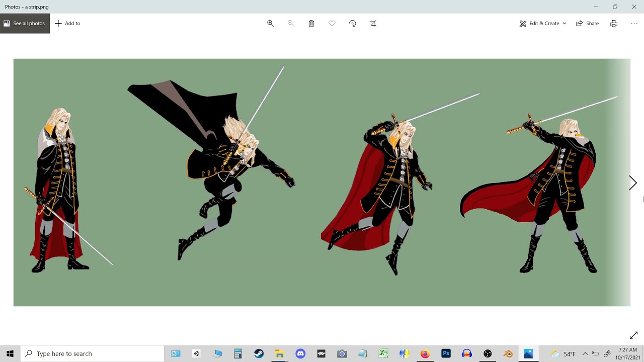Open Audacity from the taskbar
This screenshot has width=644, height=362.
coord(467,353)
